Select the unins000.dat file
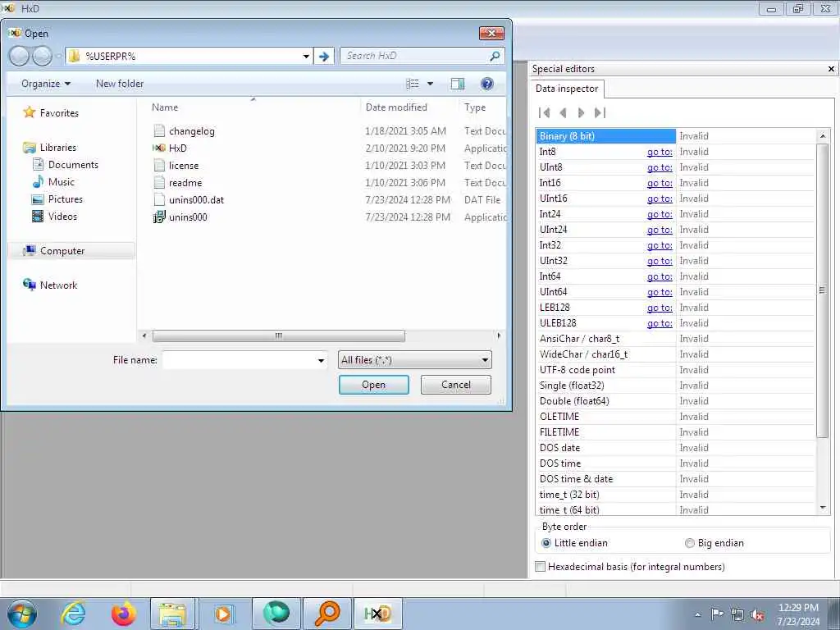 tap(196, 200)
